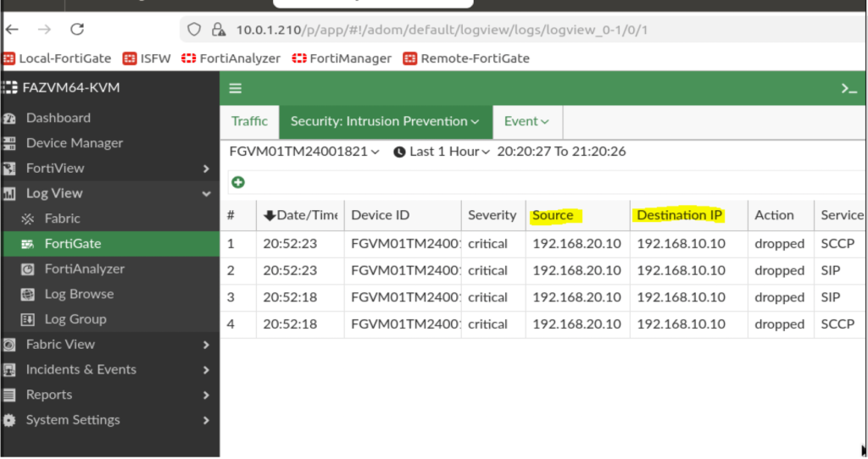Open the CLI console icon

(849, 88)
